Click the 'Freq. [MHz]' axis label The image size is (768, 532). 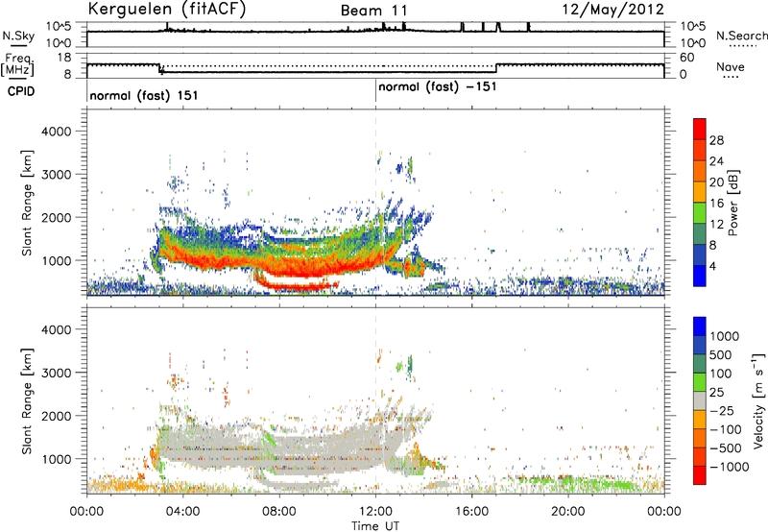(18, 65)
